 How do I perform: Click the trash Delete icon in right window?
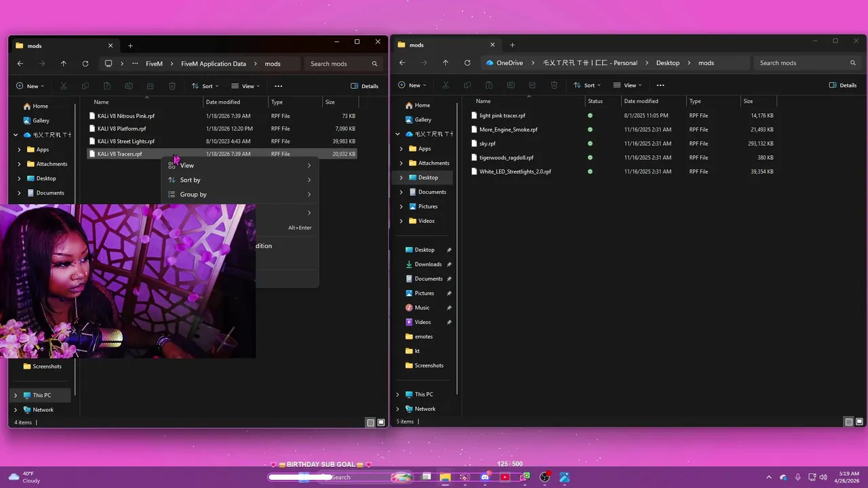(554, 85)
